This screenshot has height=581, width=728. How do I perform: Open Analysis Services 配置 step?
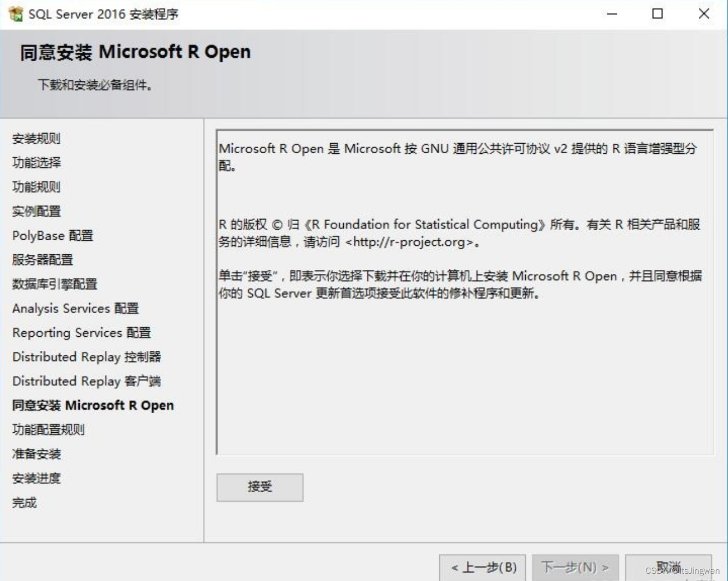click(75, 308)
